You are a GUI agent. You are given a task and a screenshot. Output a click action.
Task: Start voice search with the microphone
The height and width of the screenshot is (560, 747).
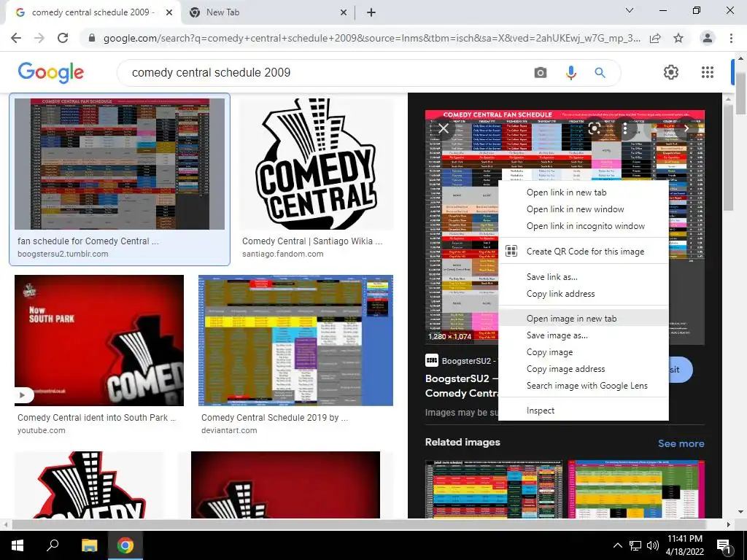coord(570,72)
